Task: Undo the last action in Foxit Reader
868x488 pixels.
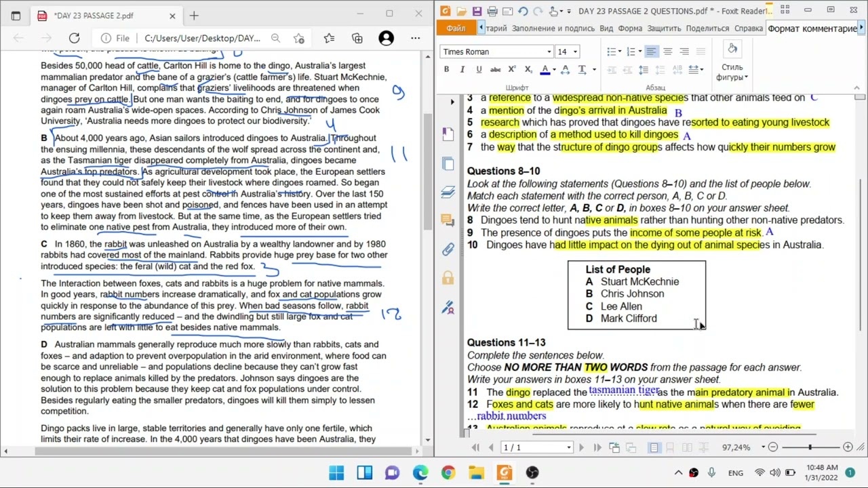Action: (523, 11)
